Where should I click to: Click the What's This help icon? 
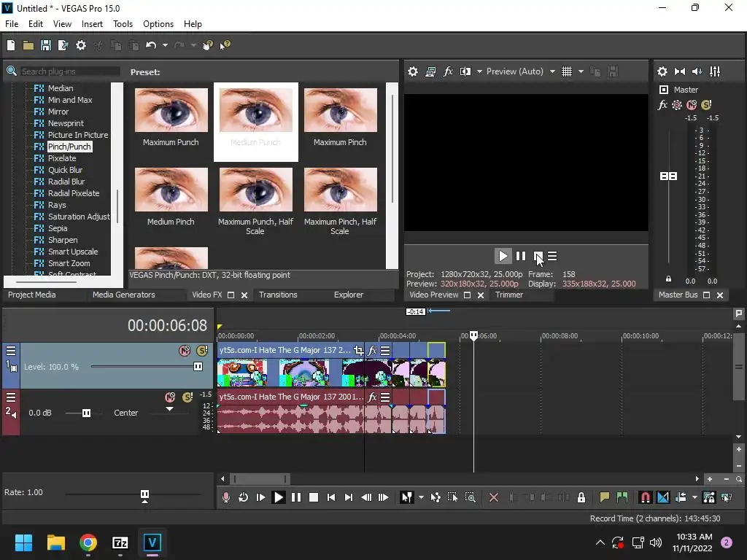click(225, 45)
